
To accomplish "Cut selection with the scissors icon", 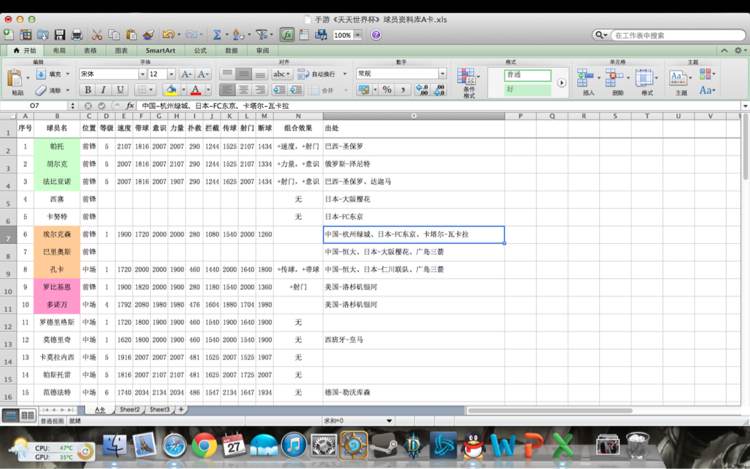I will point(97,35).
